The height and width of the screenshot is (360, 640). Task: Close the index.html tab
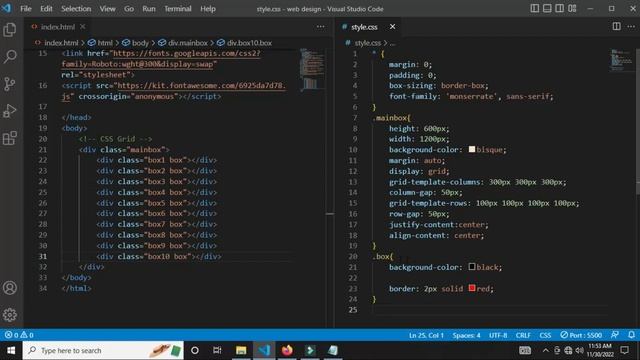click(x=83, y=27)
